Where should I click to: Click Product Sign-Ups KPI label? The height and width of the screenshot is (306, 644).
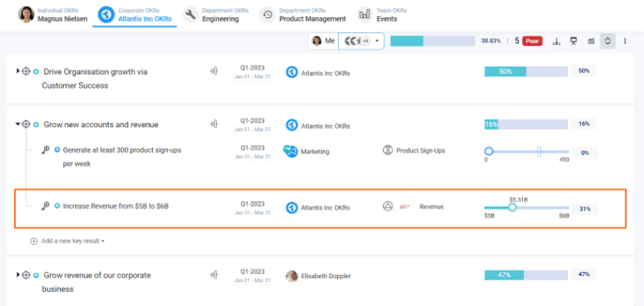pyautogui.click(x=421, y=150)
